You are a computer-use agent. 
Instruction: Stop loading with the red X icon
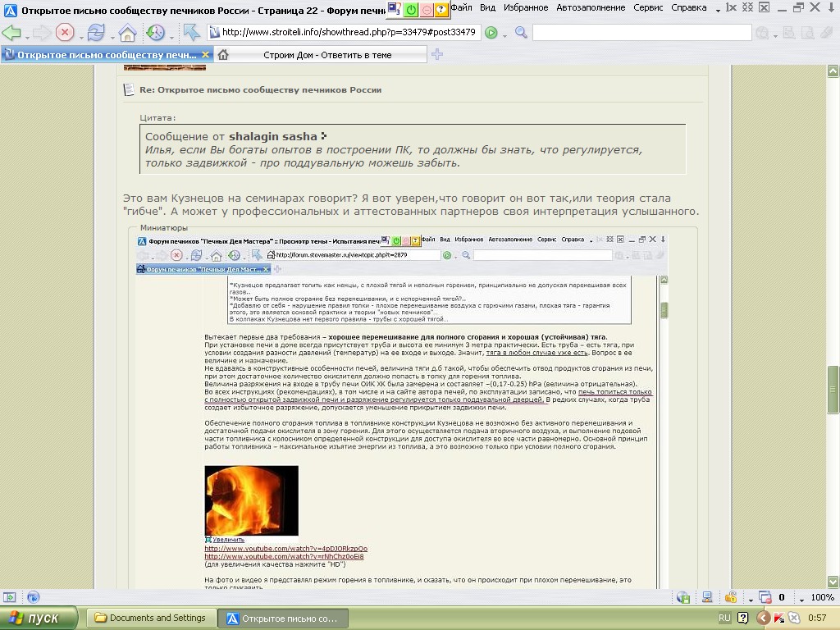[x=64, y=33]
